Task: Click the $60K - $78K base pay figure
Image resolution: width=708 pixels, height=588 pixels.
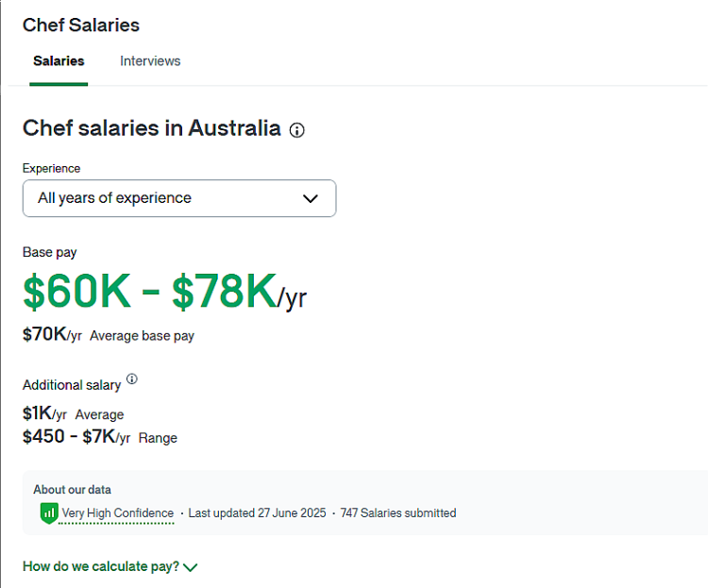Action: pos(165,292)
